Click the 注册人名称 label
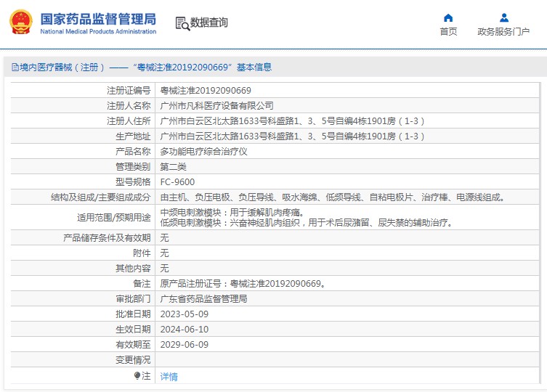This screenshot has height=392, width=547. 129,106
